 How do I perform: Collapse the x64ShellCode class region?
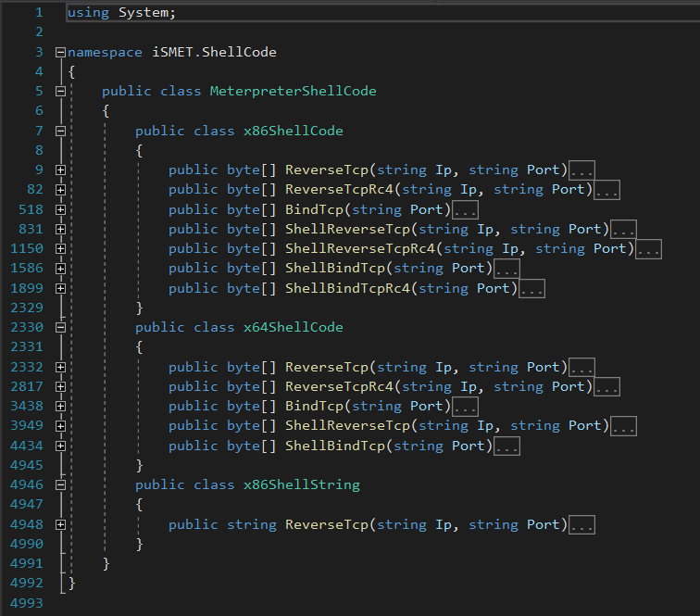tap(61, 327)
